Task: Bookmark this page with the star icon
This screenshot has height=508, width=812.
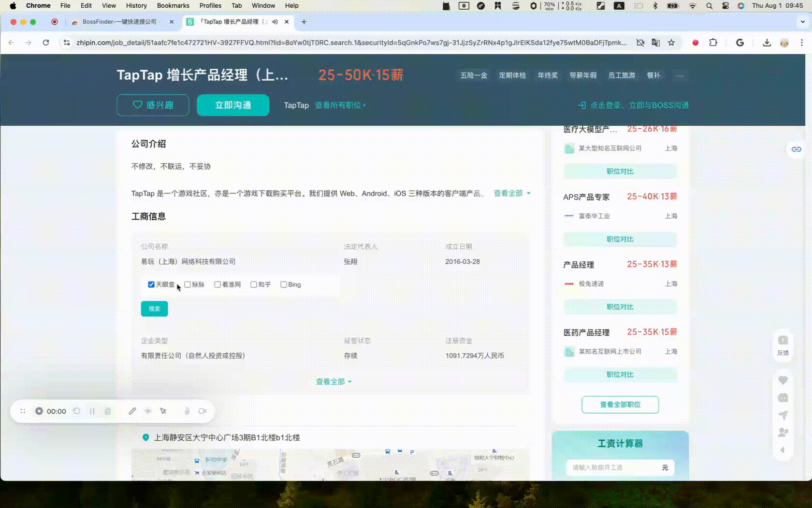Action: coord(671,43)
